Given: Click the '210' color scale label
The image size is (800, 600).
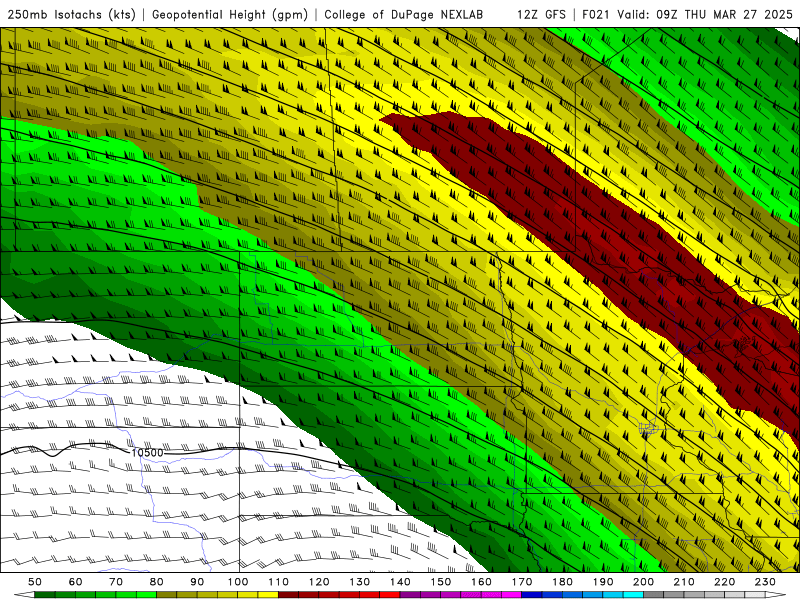Looking at the screenshot, I should [x=684, y=582].
